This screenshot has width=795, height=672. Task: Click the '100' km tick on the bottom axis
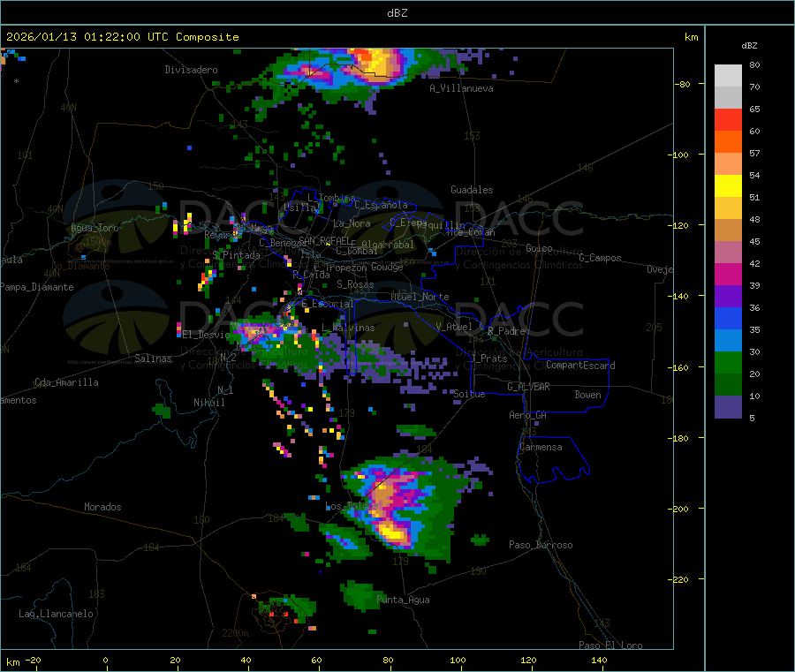(458, 661)
